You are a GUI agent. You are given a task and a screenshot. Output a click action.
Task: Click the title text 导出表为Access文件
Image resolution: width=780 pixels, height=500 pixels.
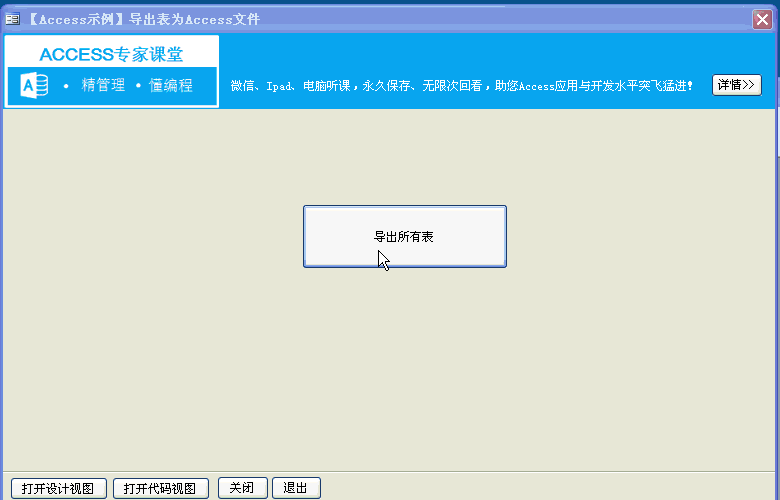[x=195, y=19]
